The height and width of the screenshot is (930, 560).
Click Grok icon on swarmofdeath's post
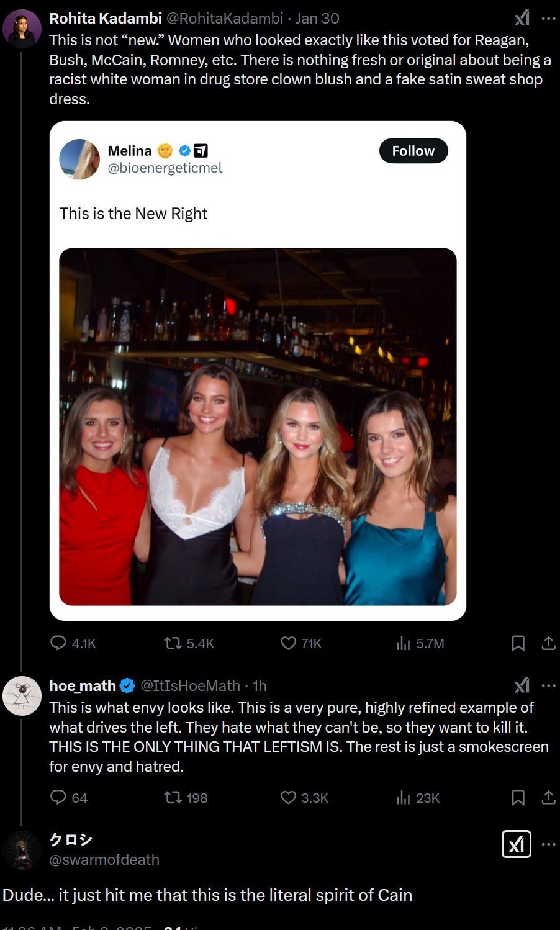coord(516,844)
